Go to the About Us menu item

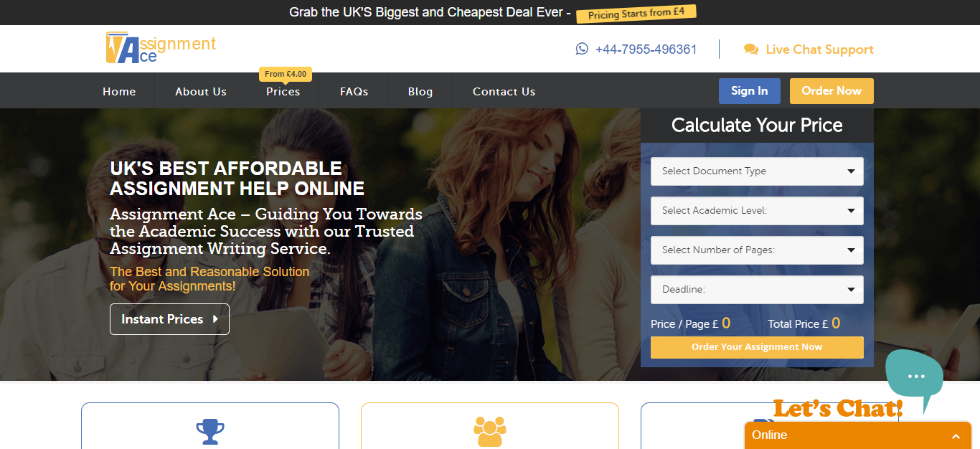201,92
